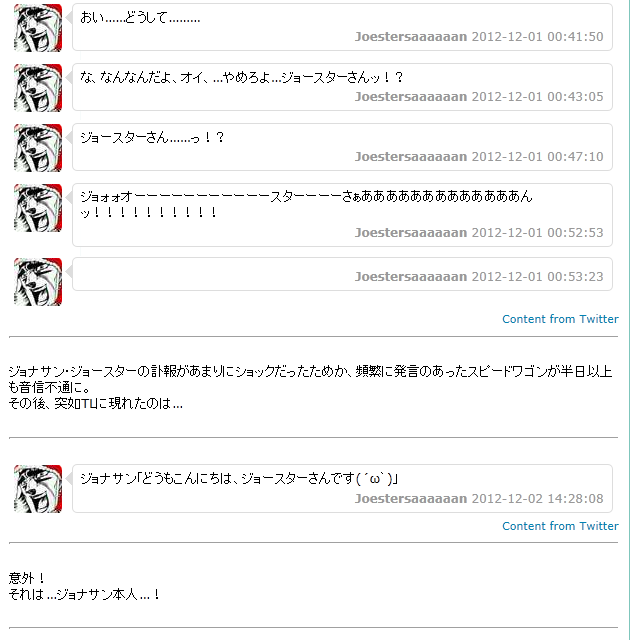Click the tweet starting ジョナサン「どうもこんにちは
This screenshot has height=640, width=630.
[239, 478]
